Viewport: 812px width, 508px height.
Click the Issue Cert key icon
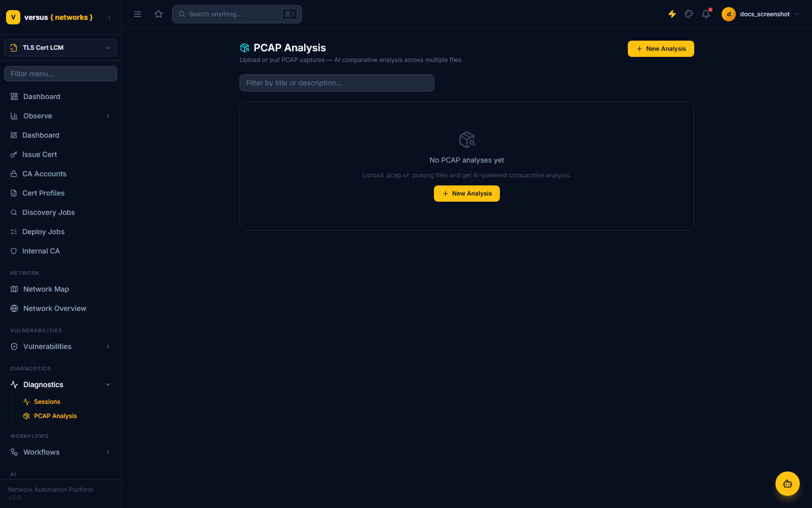click(x=14, y=154)
